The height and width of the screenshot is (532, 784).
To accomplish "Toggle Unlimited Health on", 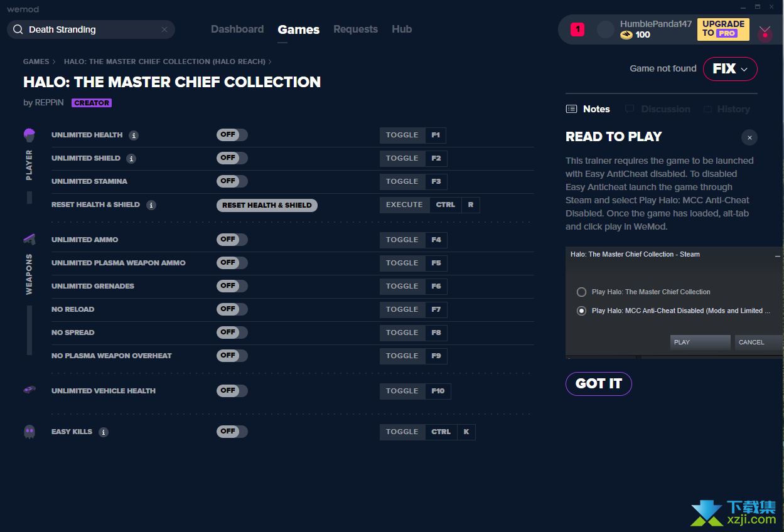I will coord(232,135).
